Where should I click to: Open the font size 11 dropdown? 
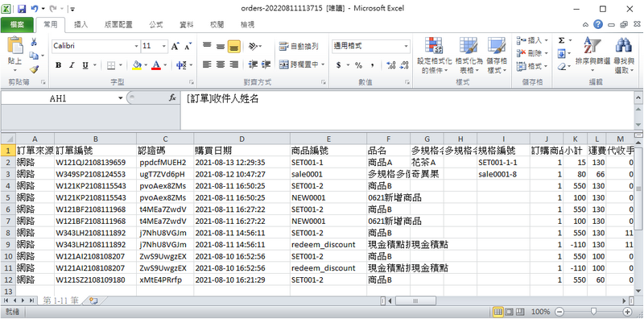coord(164,46)
